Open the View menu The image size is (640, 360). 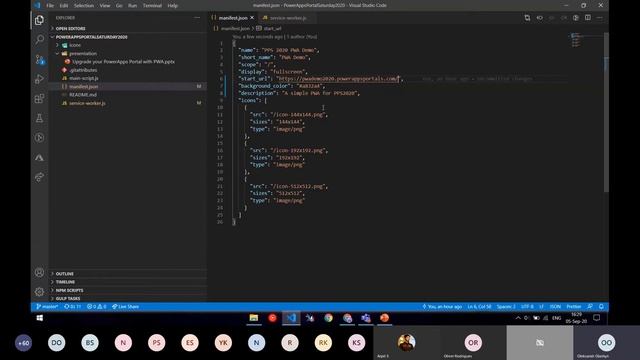coord(105,5)
